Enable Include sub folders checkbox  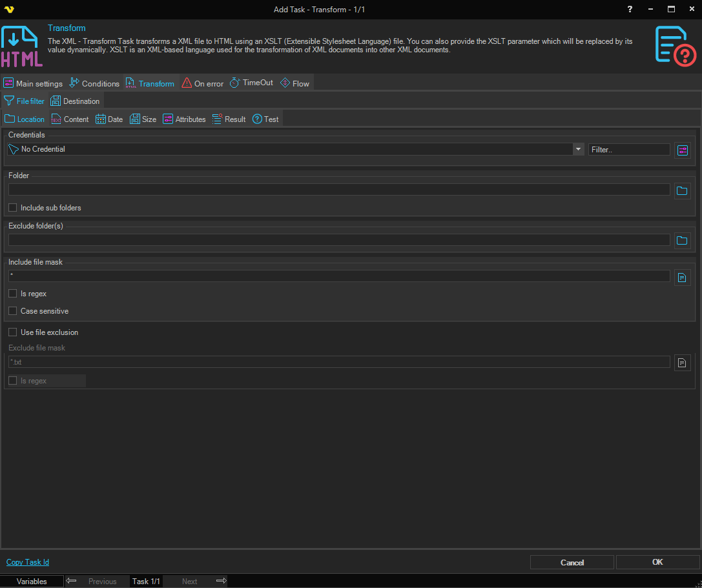pyautogui.click(x=13, y=208)
